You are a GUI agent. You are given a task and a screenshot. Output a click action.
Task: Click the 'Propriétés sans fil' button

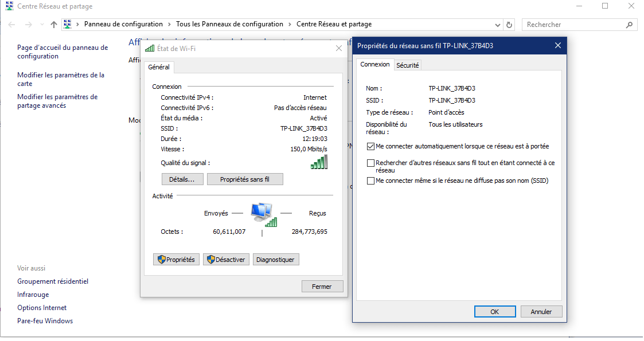[x=245, y=179]
